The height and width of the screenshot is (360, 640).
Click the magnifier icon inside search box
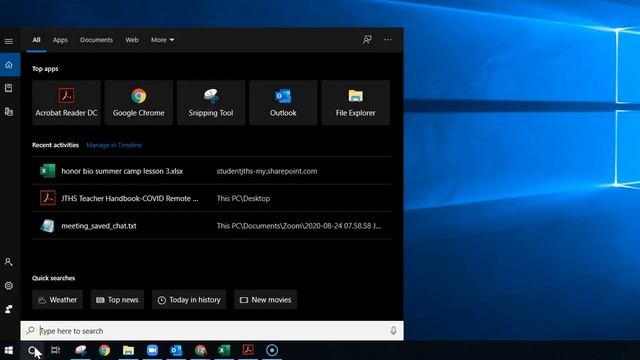pyautogui.click(x=31, y=330)
